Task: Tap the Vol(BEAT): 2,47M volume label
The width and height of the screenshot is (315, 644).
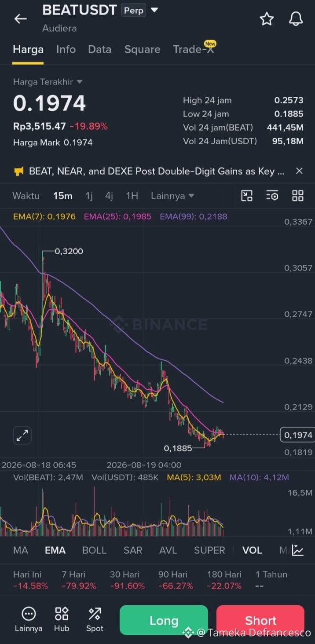Action: tap(48, 477)
